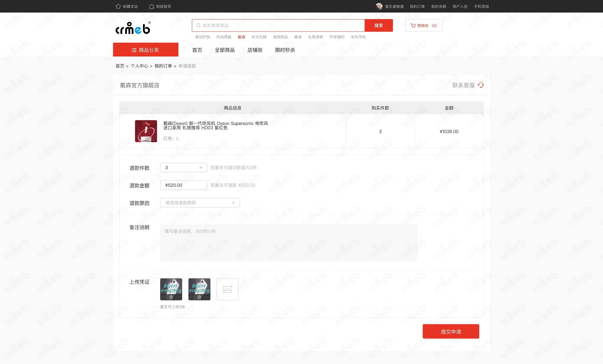
Task: Select hot keyword 休闲男鞋
Action: 224,37
